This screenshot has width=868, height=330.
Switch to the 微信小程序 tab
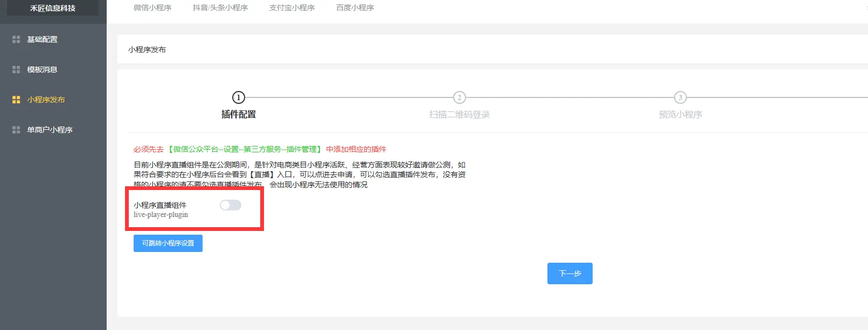click(x=152, y=8)
